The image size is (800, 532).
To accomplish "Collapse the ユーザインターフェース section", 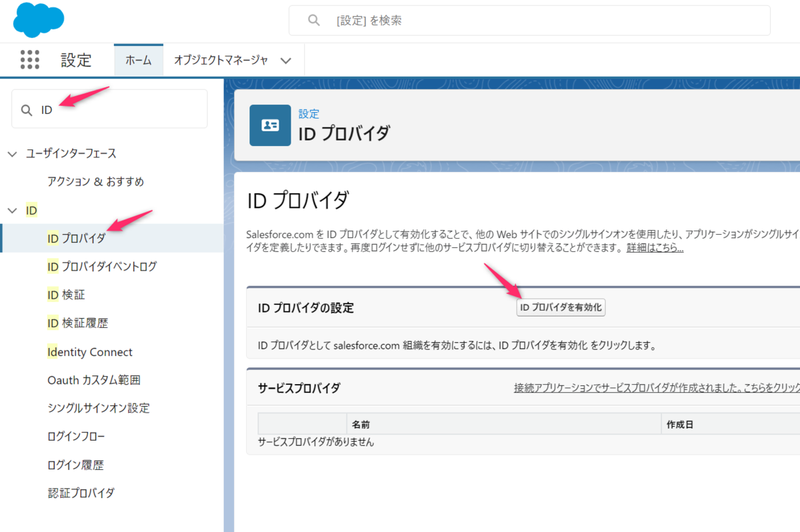I will (x=12, y=153).
